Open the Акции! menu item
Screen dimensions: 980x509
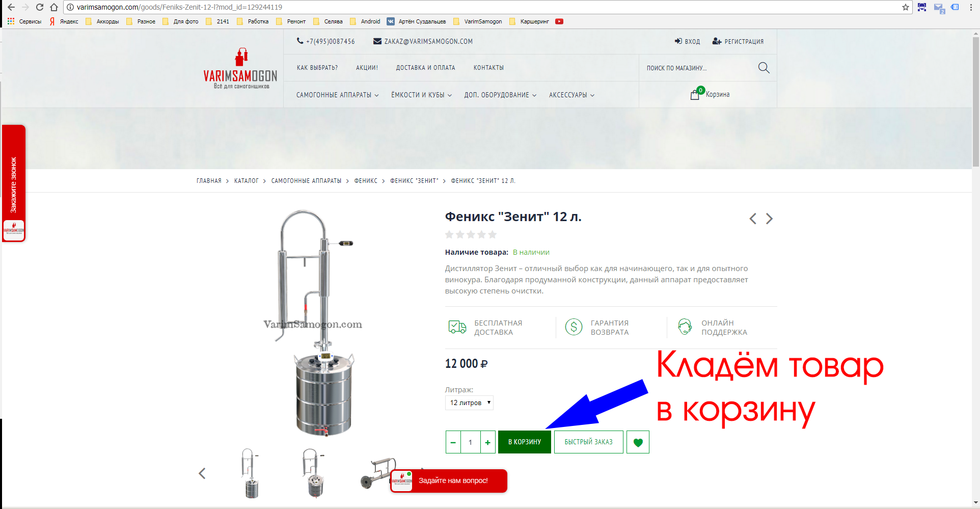[x=367, y=68]
